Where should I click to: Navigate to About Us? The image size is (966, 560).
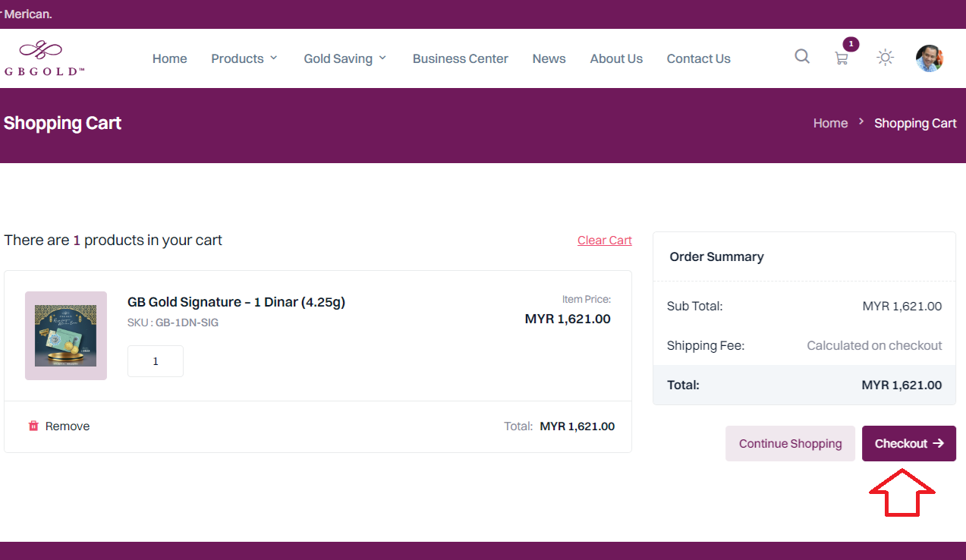click(616, 58)
